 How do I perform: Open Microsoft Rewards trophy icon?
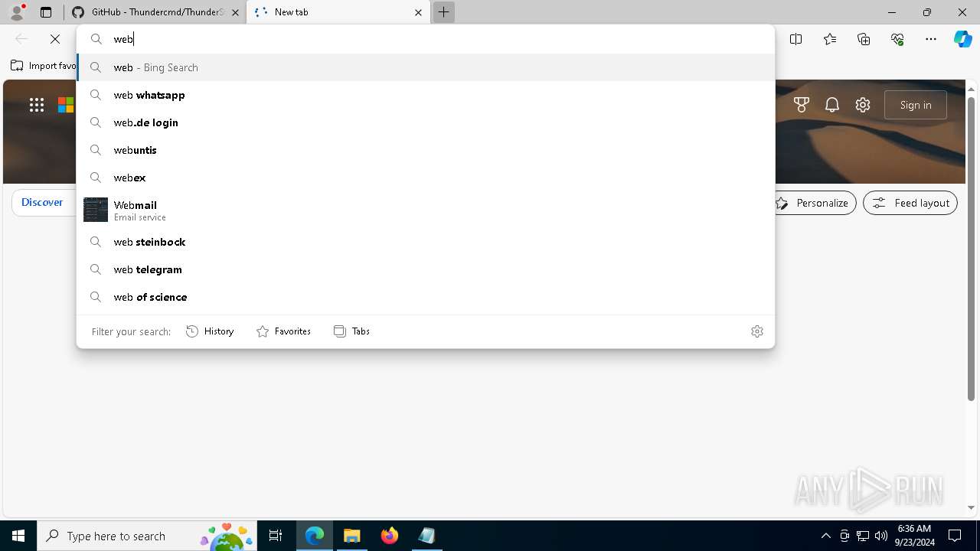pos(802,105)
